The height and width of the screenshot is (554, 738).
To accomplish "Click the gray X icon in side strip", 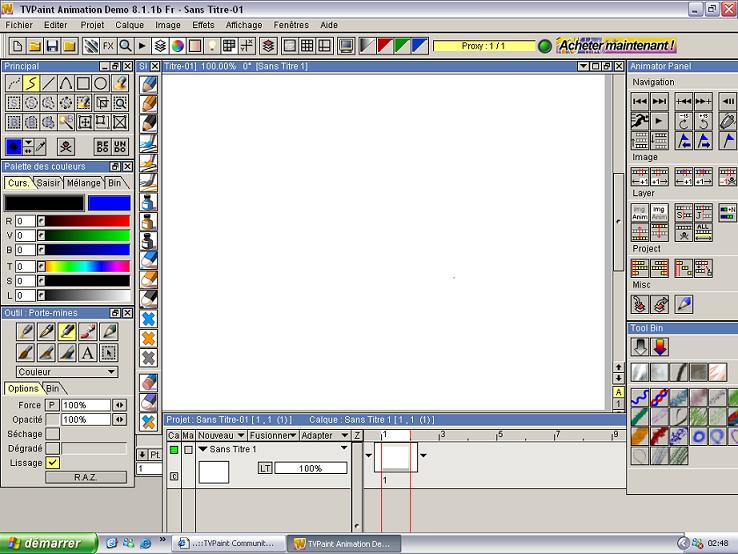I will (x=148, y=358).
